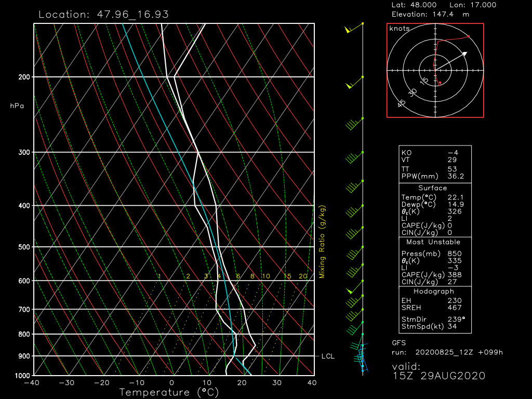Select the Surface section header
The image size is (532, 399).
click(432, 188)
